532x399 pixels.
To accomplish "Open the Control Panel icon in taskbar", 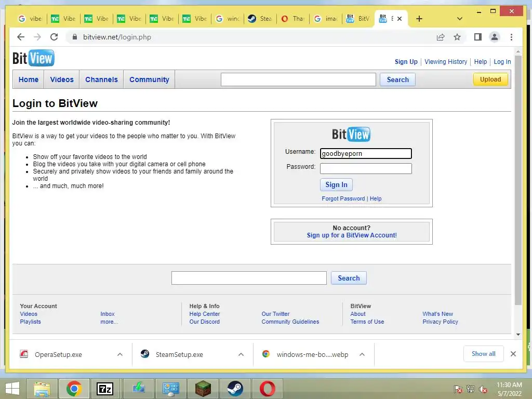I will click(170, 389).
